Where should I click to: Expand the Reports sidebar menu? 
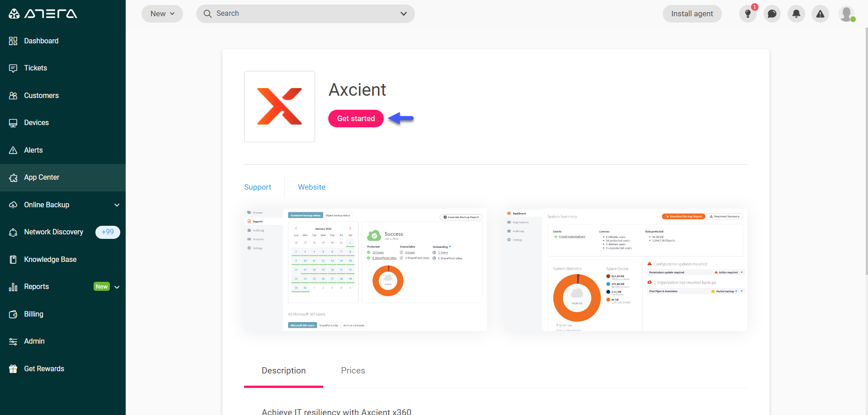click(x=117, y=286)
